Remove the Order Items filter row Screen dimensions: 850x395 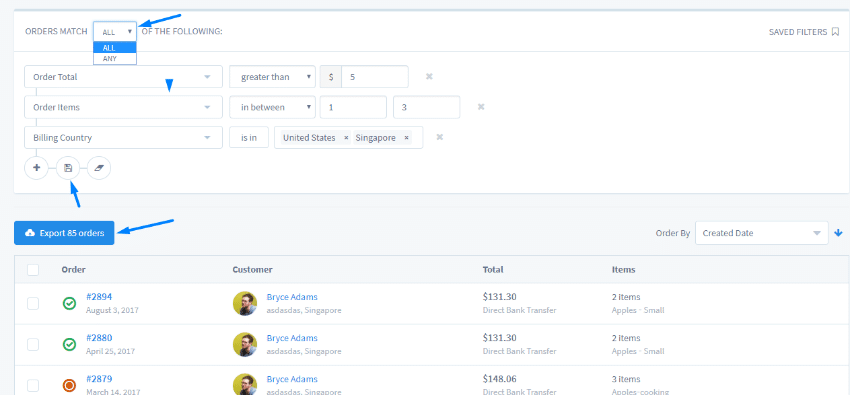pyautogui.click(x=481, y=107)
